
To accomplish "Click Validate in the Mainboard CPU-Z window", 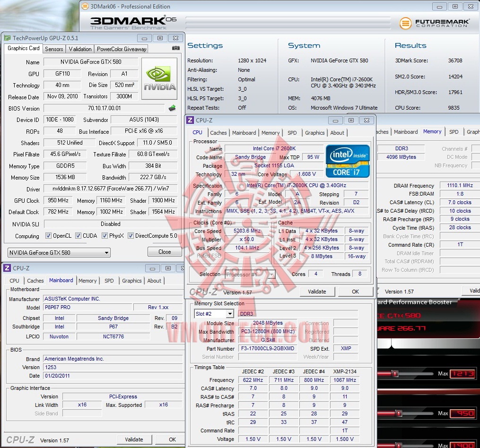I will (x=134, y=439).
